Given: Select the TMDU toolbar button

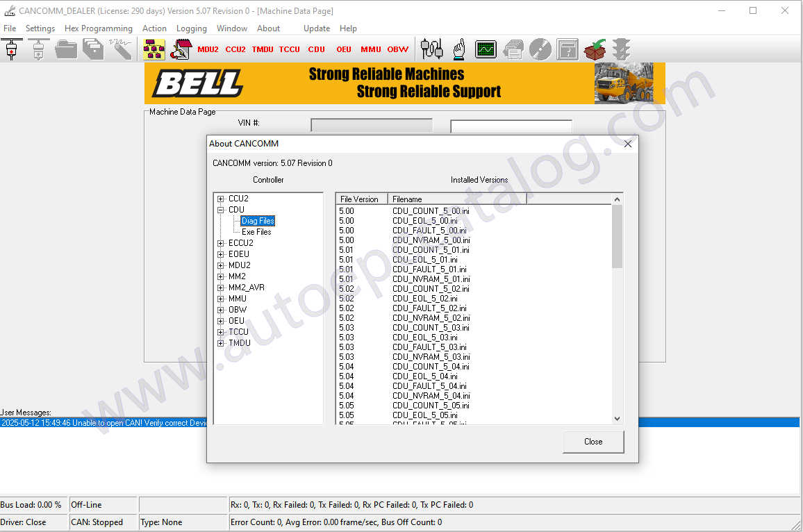Looking at the screenshot, I should (x=263, y=50).
